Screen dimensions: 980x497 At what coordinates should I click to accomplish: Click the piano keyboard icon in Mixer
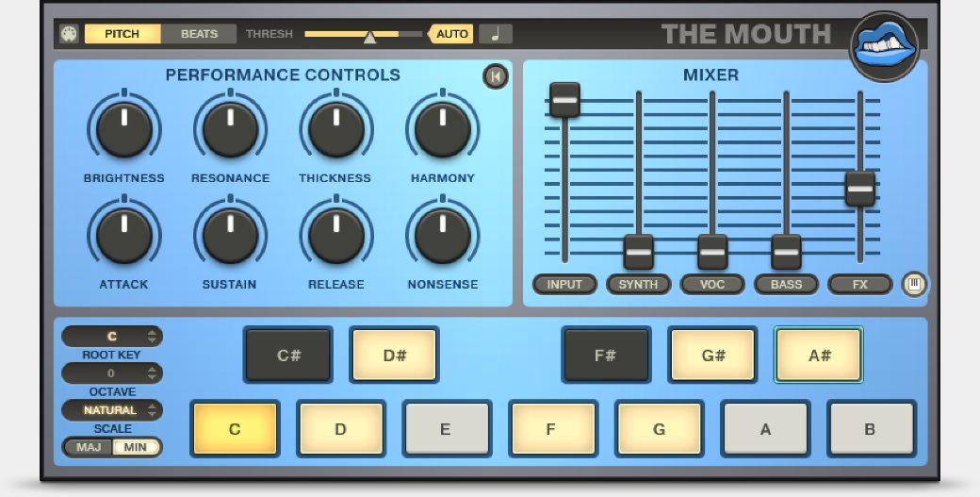tap(914, 285)
